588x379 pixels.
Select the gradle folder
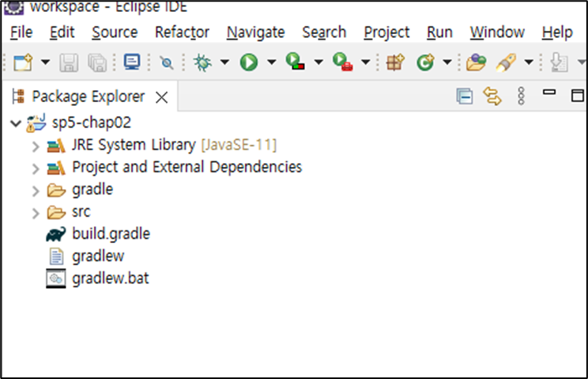click(92, 190)
